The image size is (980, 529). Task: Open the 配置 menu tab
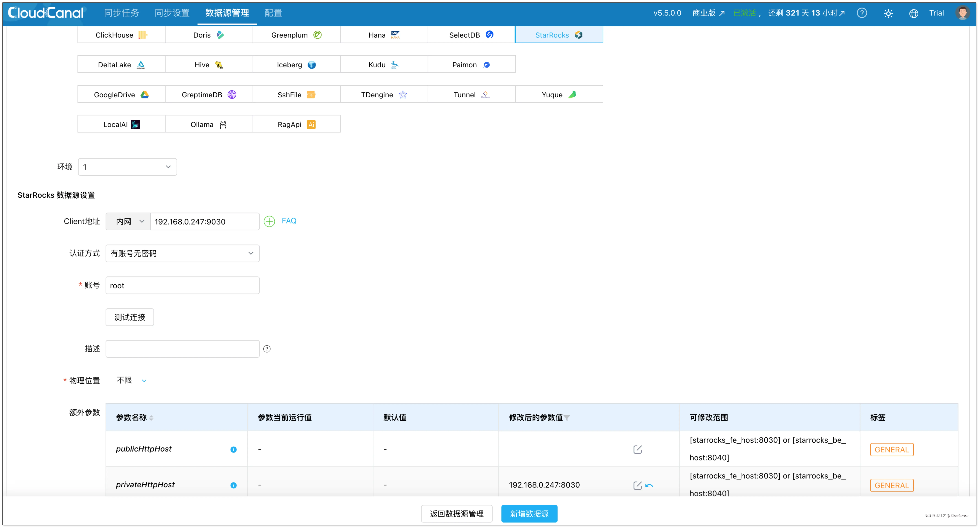(273, 13)
